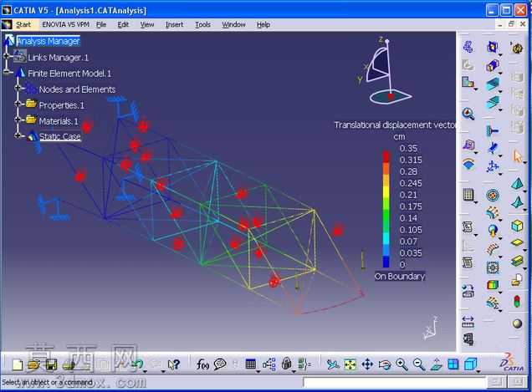Click the traffic light icon
Image resolution: width=532 pixels, height=392 pixels.
[x=517, y=302]
